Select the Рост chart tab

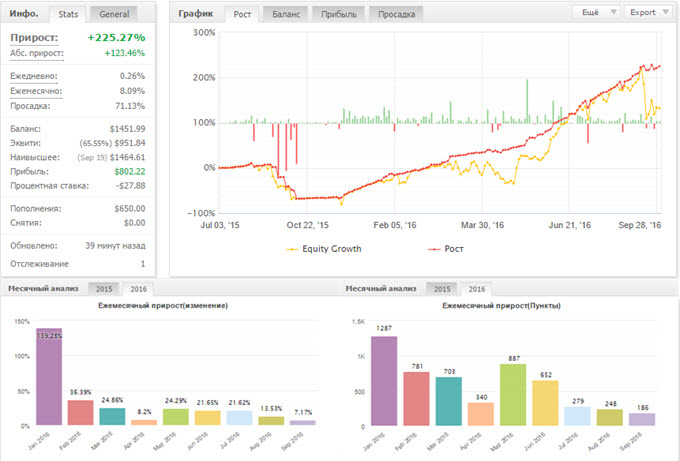click(x=242, y=14)
